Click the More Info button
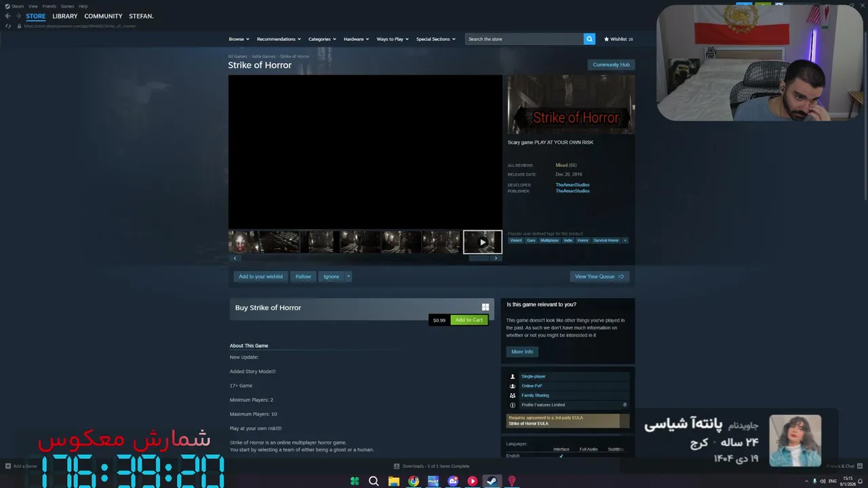Image resolution: width=868 pixels, height=488 pixels. [522, 352]
